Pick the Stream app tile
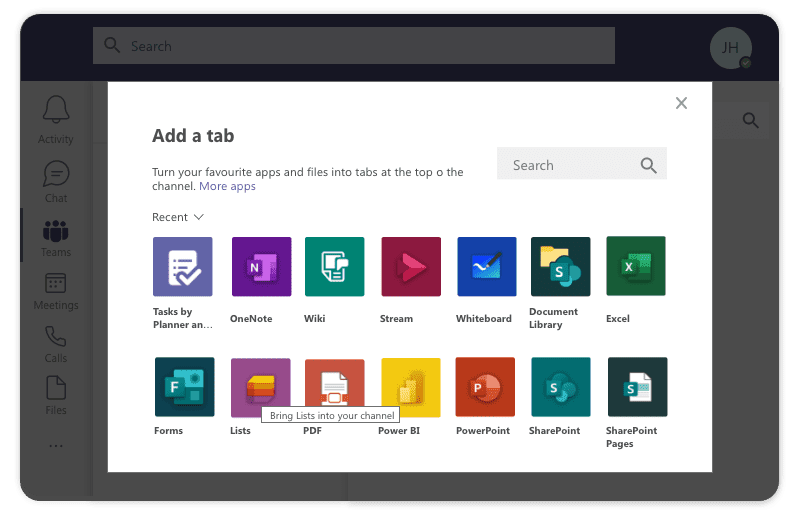 [x=411, y=267]
